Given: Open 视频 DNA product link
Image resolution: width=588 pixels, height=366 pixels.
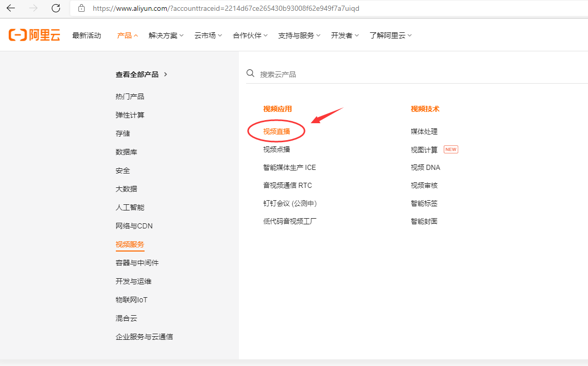Looking at the screenshot, I should point(425,167).
